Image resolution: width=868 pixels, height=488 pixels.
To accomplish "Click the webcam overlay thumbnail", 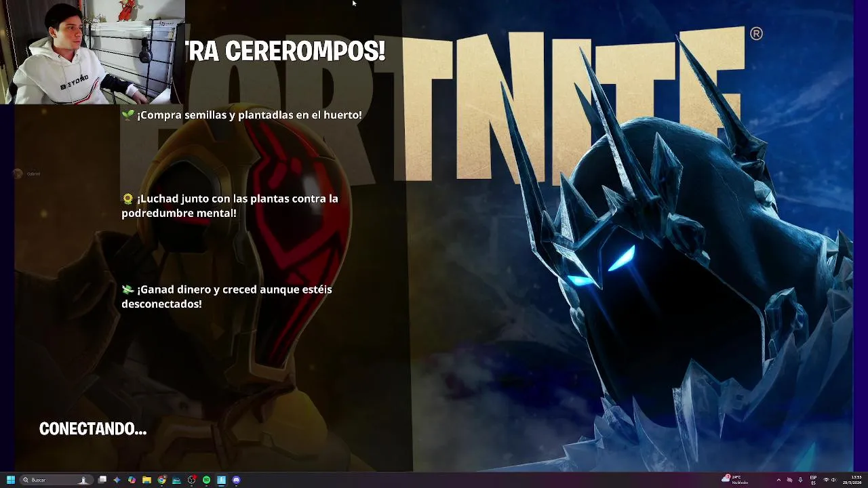I will point(93,52).
